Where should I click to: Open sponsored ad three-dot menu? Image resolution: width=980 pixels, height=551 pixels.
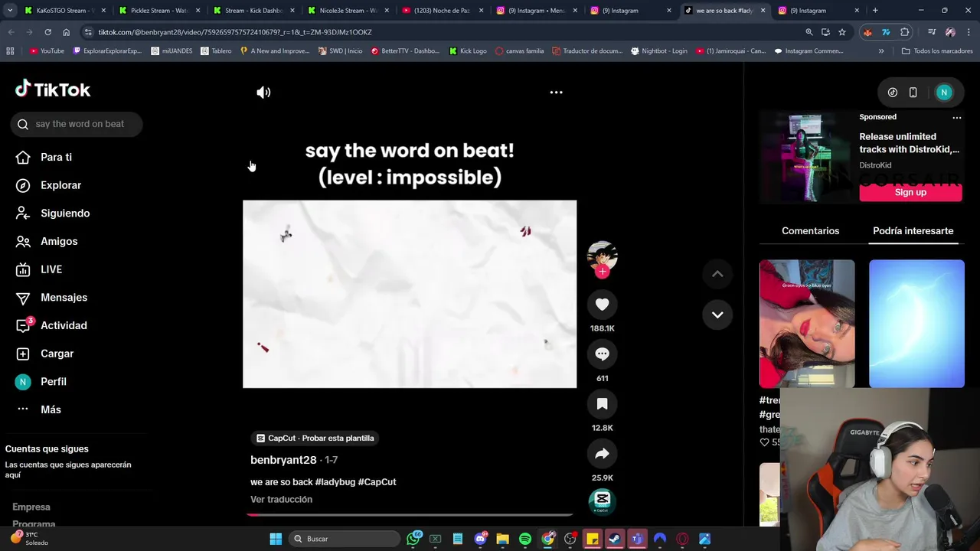coord(956,118)
